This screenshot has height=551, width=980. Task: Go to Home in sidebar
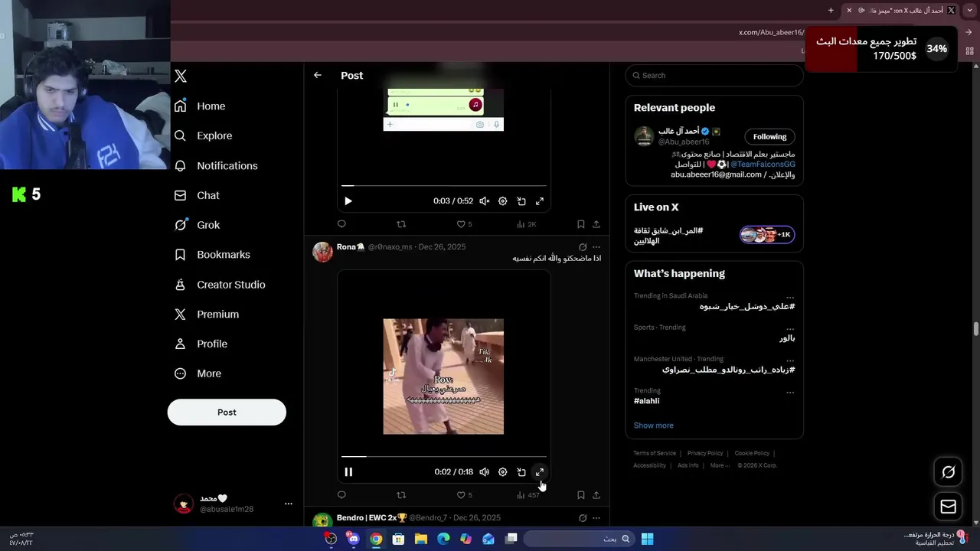tap(200, 106)
